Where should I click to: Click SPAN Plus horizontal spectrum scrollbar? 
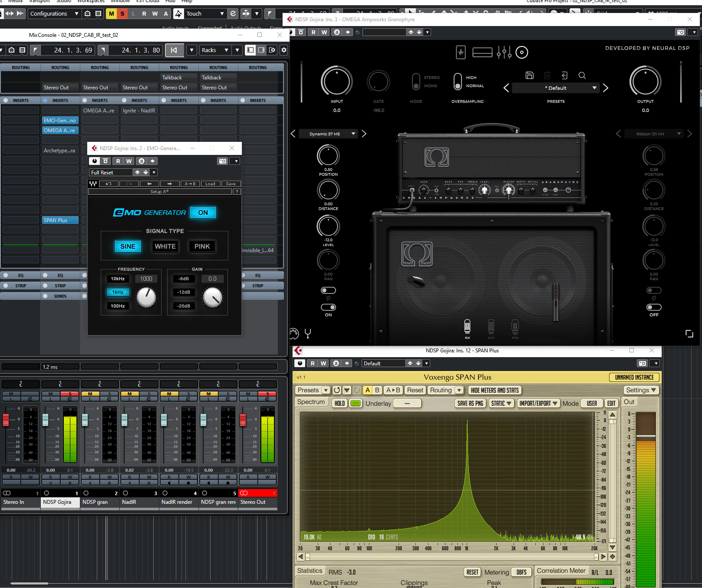point(452,557)
